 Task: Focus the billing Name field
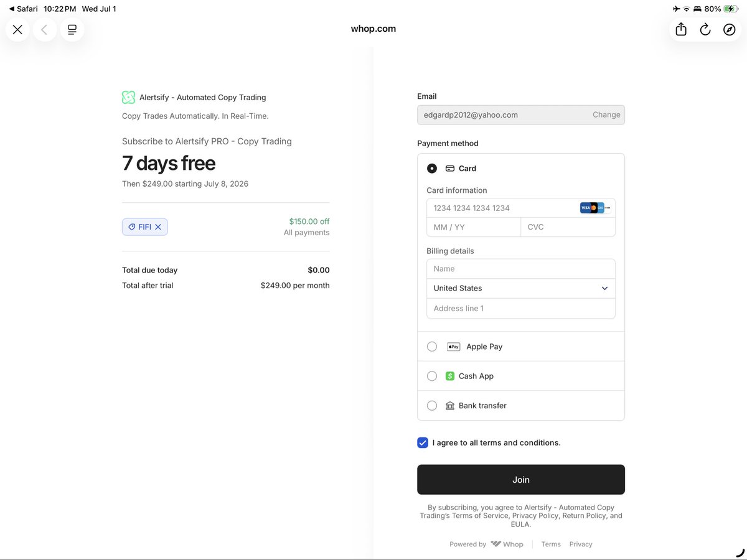coord(521,269)
